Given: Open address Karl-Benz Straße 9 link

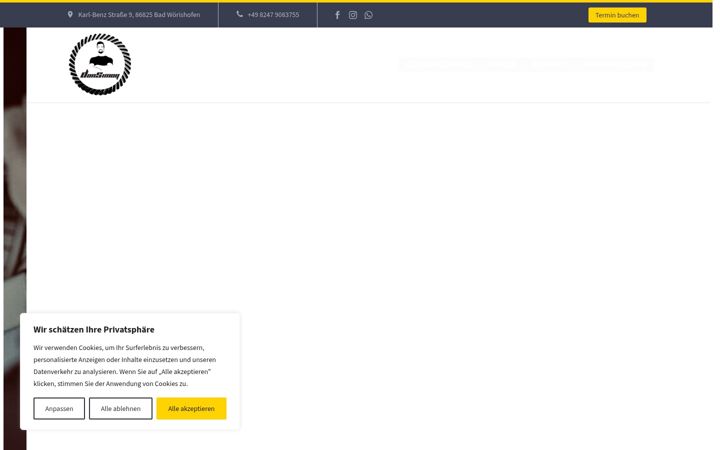Looking at the screenshot, I should (x=139, y=15).
